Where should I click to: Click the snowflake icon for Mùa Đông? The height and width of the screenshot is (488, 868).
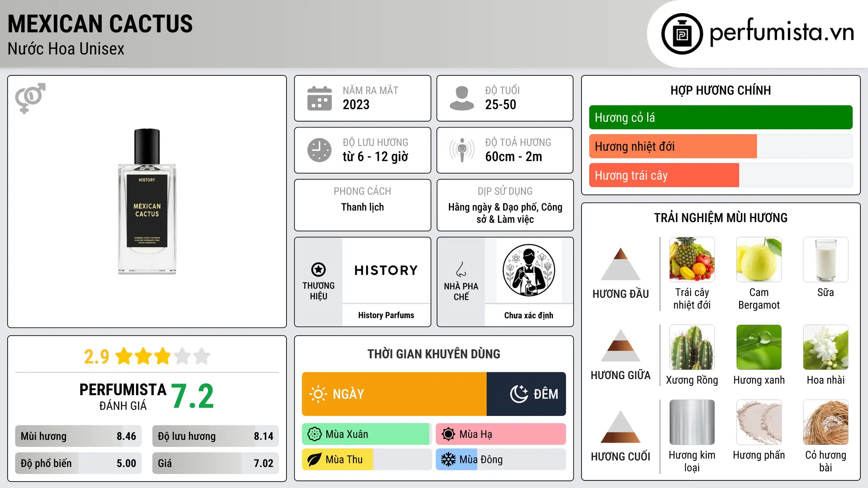[x=448, y=460]
